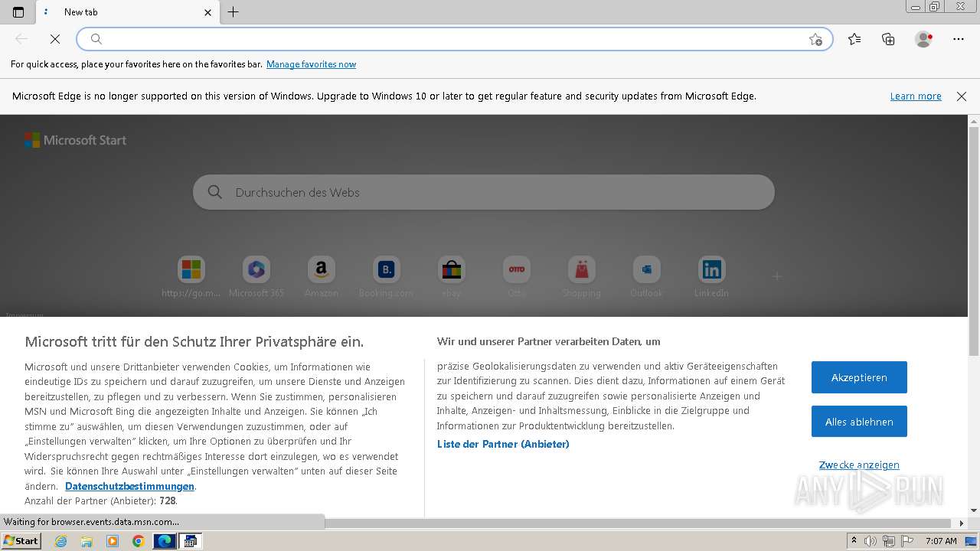
Task: Open the go.m... quick link tile
Action: (x=191, y=277)
